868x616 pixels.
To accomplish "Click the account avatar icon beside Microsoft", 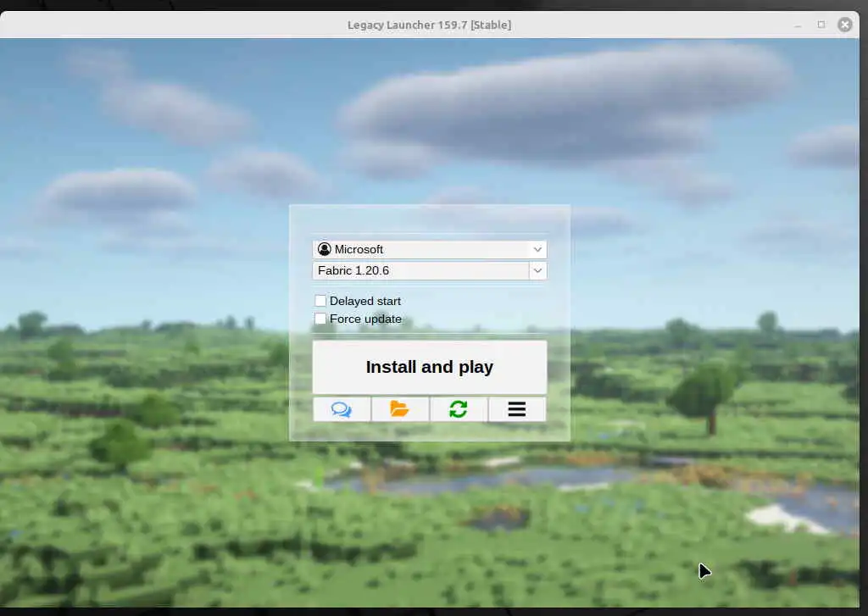I will point(325,250).
